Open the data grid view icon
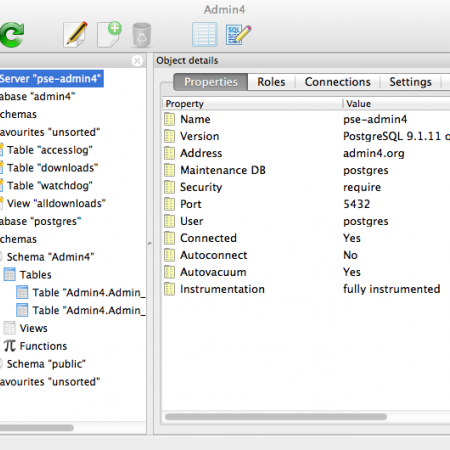 [205, 34]
